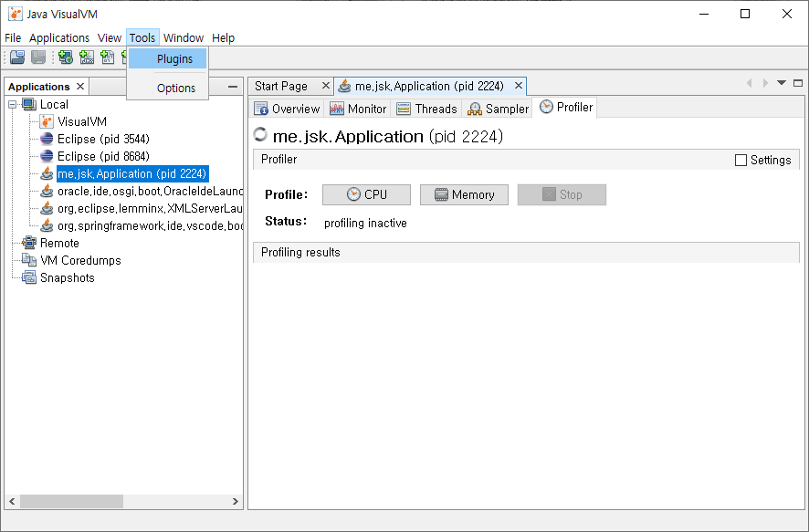Click the grayed Save snapshot toolbar icon

[x=38, y=57]
